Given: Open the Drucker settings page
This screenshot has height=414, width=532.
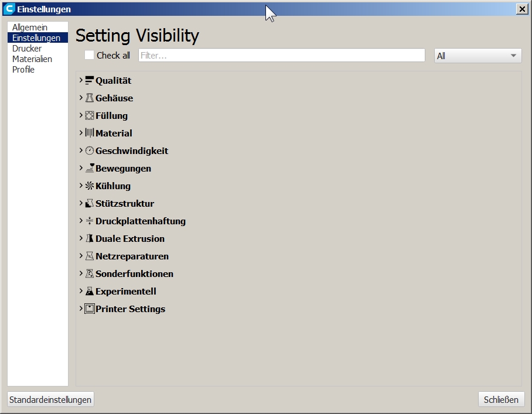Looking at the screenshot, I should tap(27, 49).
